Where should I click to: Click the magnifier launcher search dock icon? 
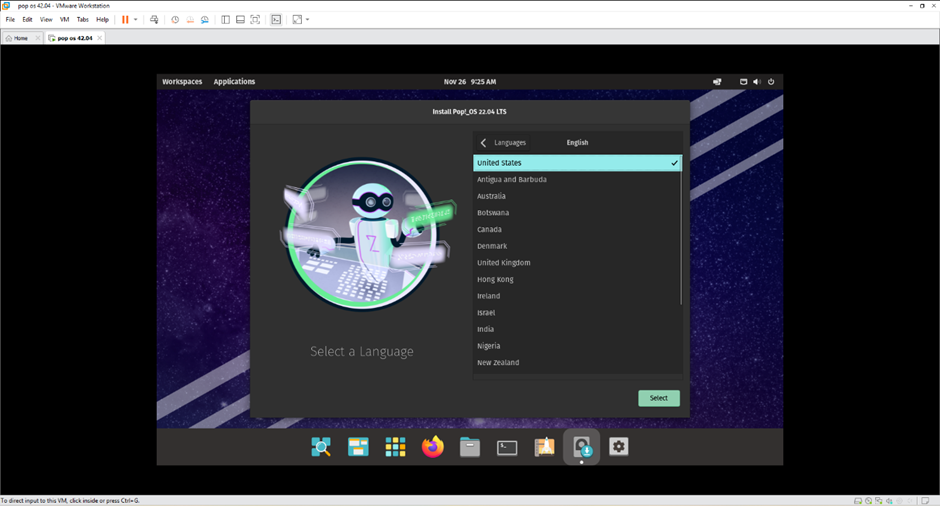click(321, 447)
